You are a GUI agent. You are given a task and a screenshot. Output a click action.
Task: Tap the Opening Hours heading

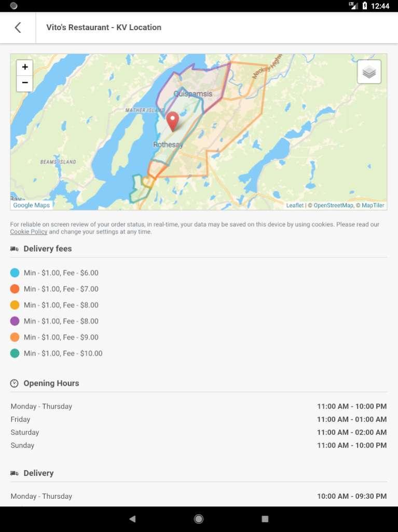[51, 383]
